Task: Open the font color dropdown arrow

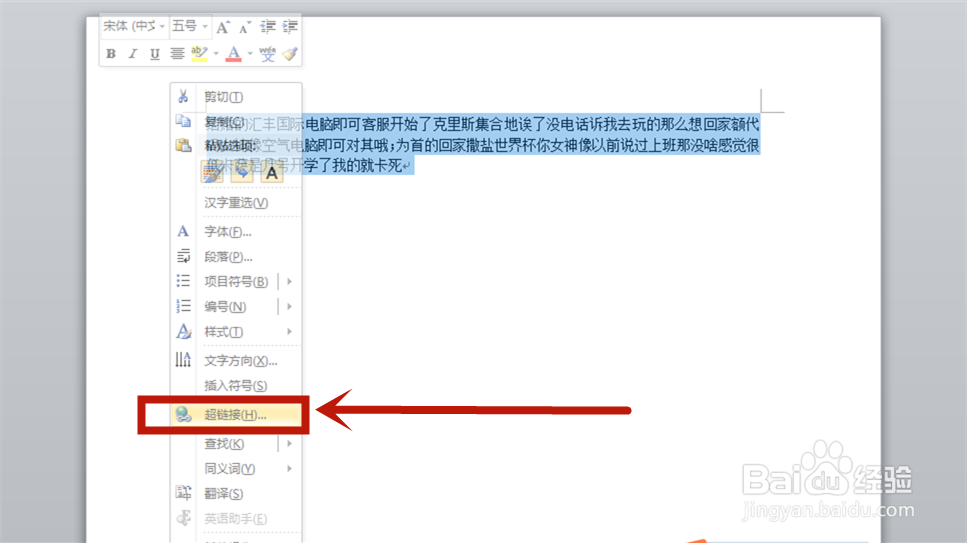Action: pyautogui.click(x=250, y=54)
